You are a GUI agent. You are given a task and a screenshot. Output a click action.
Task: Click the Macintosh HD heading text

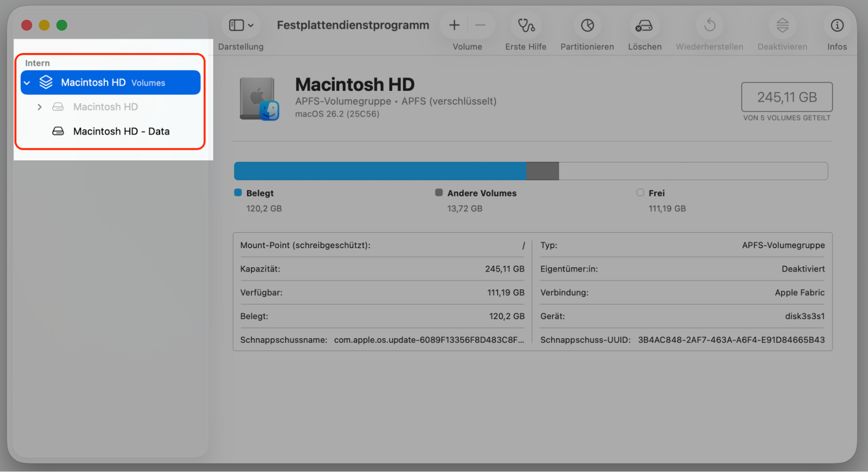(x=355, y=84)
